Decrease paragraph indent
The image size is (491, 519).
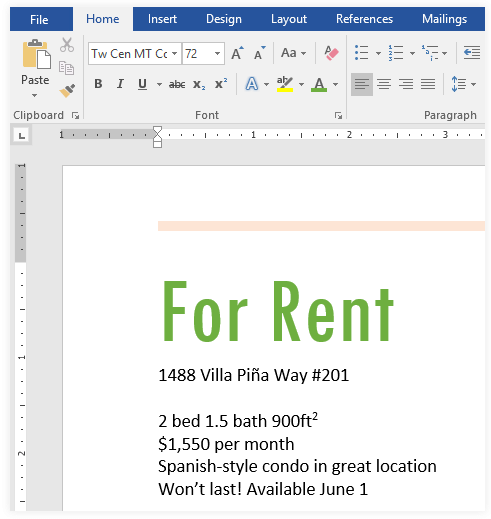(x=472, y=53)
